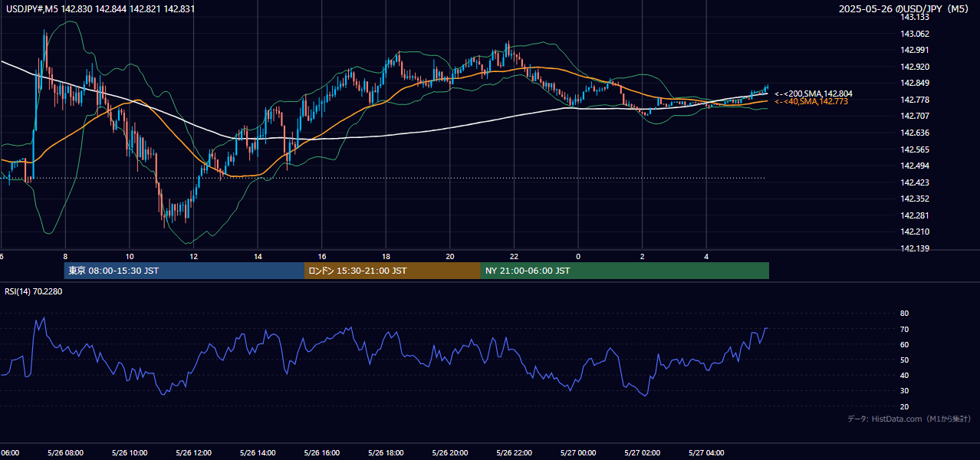The width and height of the screenshot is (980, 460).
Task: Click the 5/27 00:00 time axis label
Action: [578, 453]
